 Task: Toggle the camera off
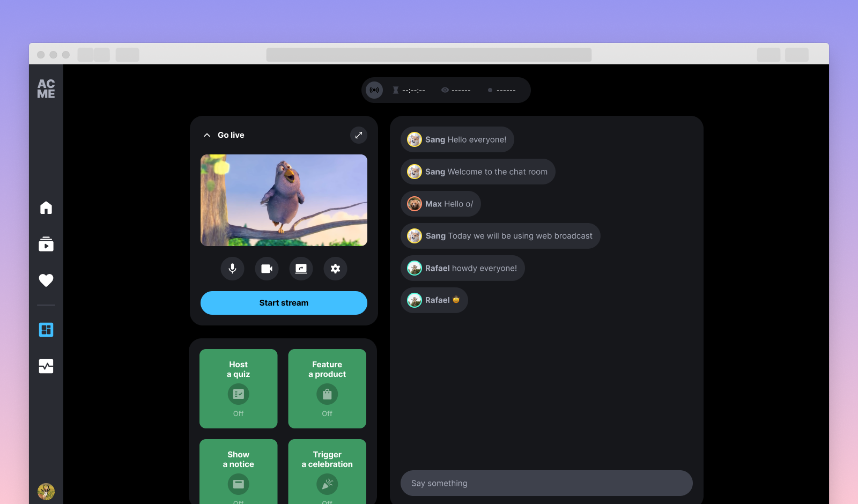click(x=267, y=269)
